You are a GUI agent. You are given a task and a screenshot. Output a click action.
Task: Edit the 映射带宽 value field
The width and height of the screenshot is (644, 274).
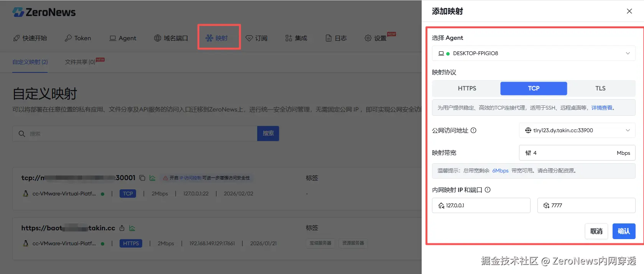pyautogui.click(x=577, y=153)
